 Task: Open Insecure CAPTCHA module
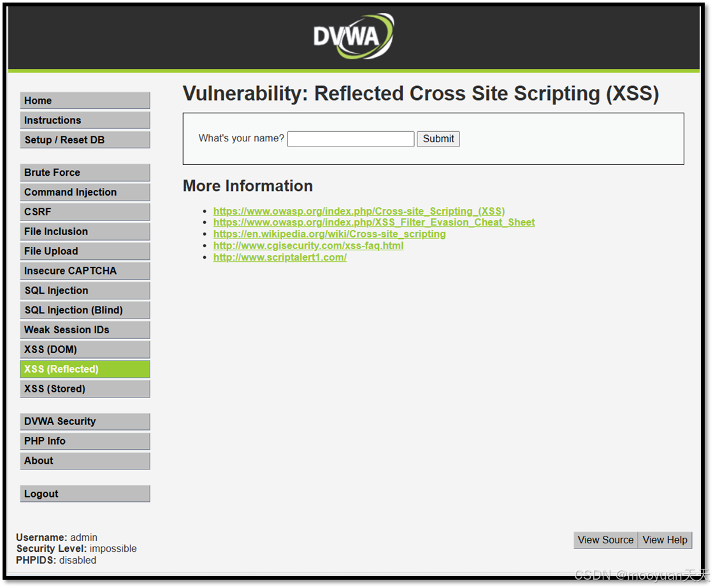pos(85,271)
